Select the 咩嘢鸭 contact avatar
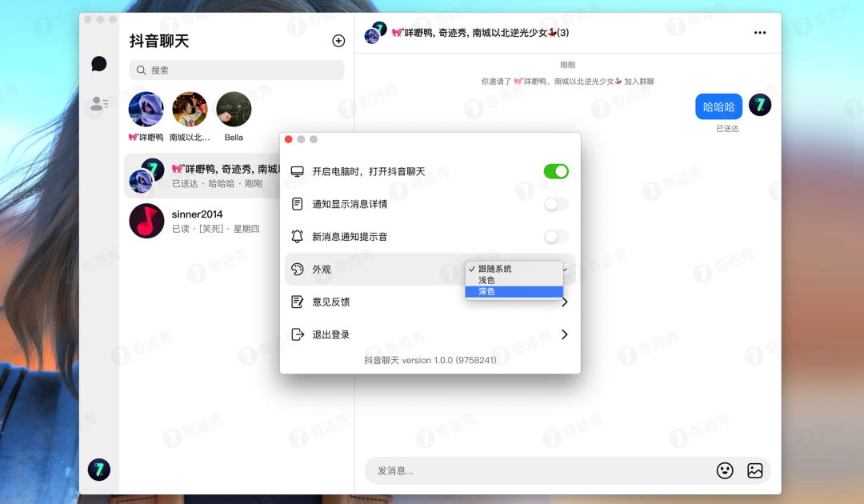The width and height of the screenshot is (864, 504). point(146,109)
